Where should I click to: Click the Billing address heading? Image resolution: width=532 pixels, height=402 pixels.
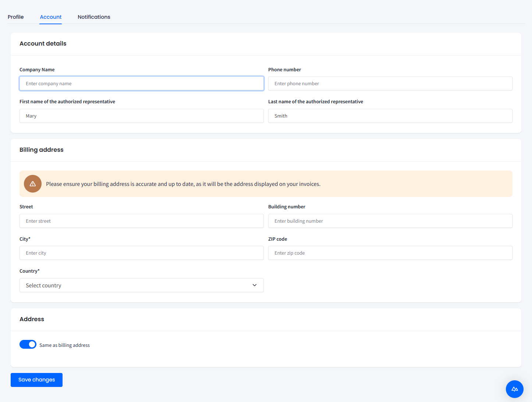(x=42, y=150)
